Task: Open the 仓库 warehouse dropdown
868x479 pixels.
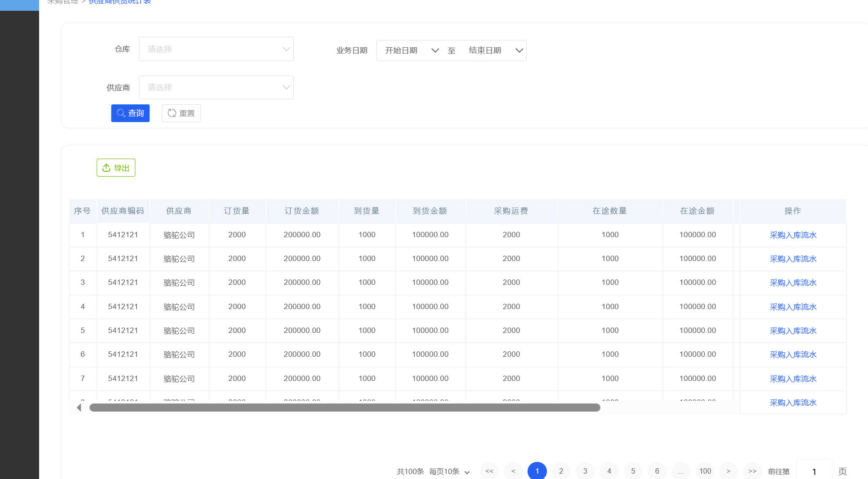Action: click(x=216, y=49)
